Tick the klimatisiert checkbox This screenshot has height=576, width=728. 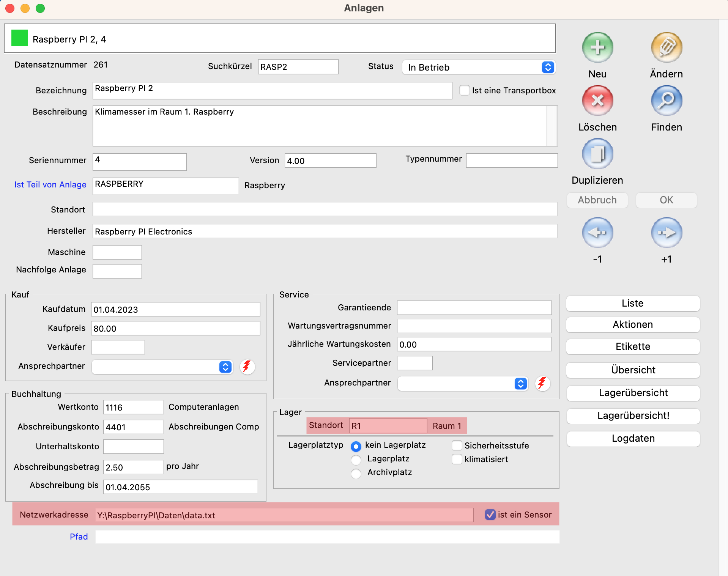pyautogui.click(x=457, y=459)
